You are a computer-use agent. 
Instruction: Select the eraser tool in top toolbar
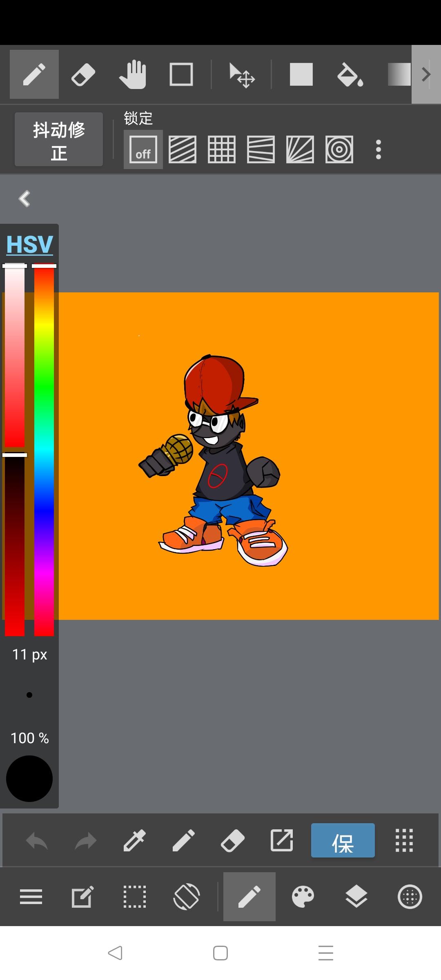83,75
